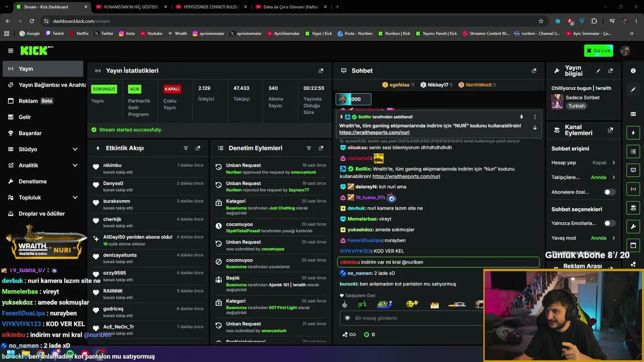
Task: Open Reklam Beta in the sidebar
Action: point(43,101)
